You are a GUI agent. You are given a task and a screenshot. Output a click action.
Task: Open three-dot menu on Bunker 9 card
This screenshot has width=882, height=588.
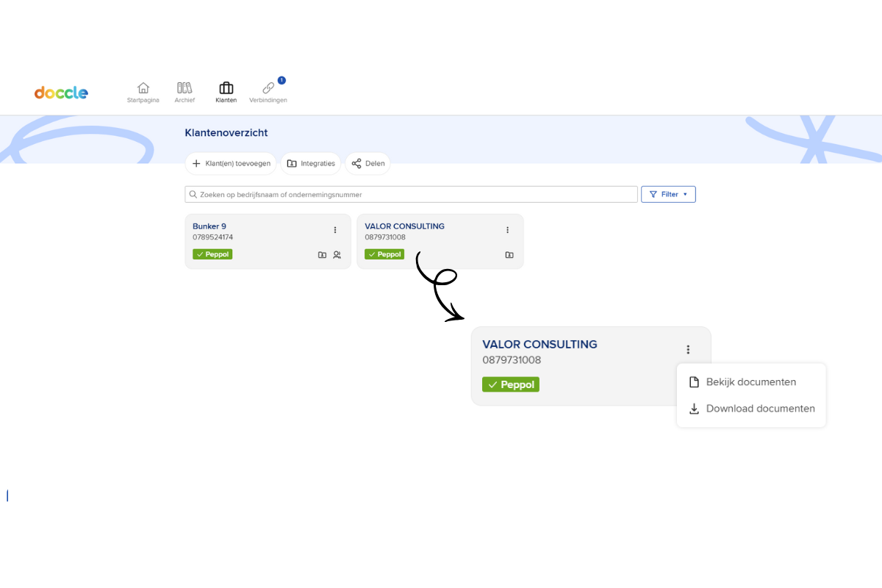coord(335,230)
